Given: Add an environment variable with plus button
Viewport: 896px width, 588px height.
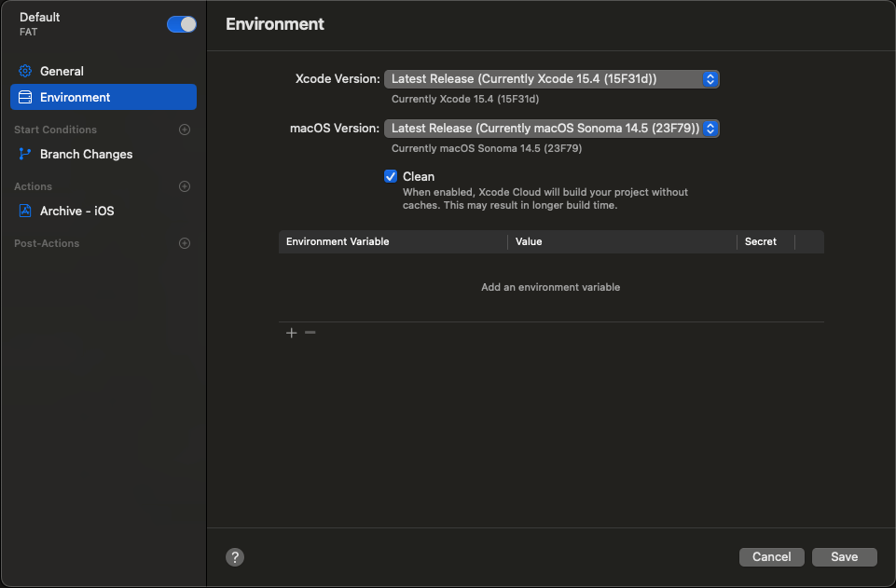Looking at the screenshot, I should [x=292, y=333].
